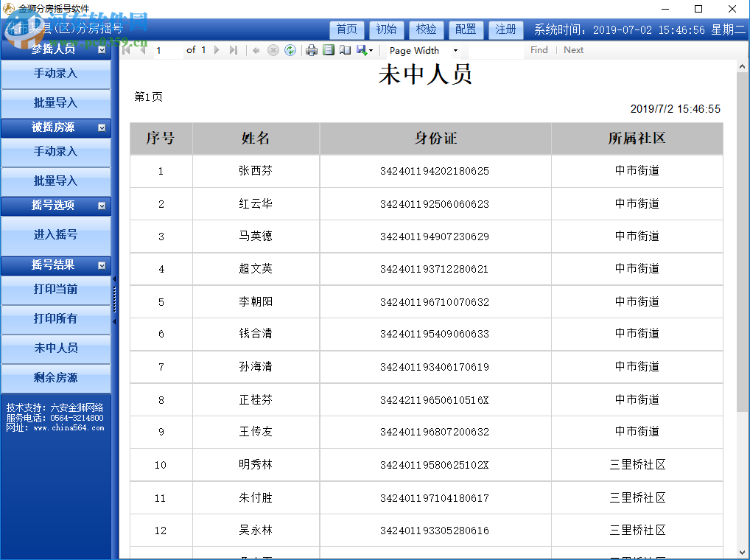
Task: Switch to the 配置 tab
Action: click(466, 30)
